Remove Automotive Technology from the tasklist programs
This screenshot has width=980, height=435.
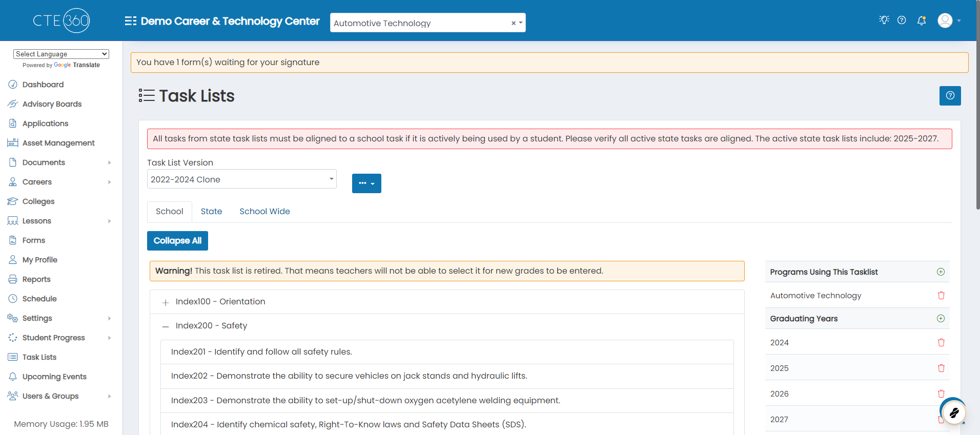pyautogui.click(x=941, y=296)
